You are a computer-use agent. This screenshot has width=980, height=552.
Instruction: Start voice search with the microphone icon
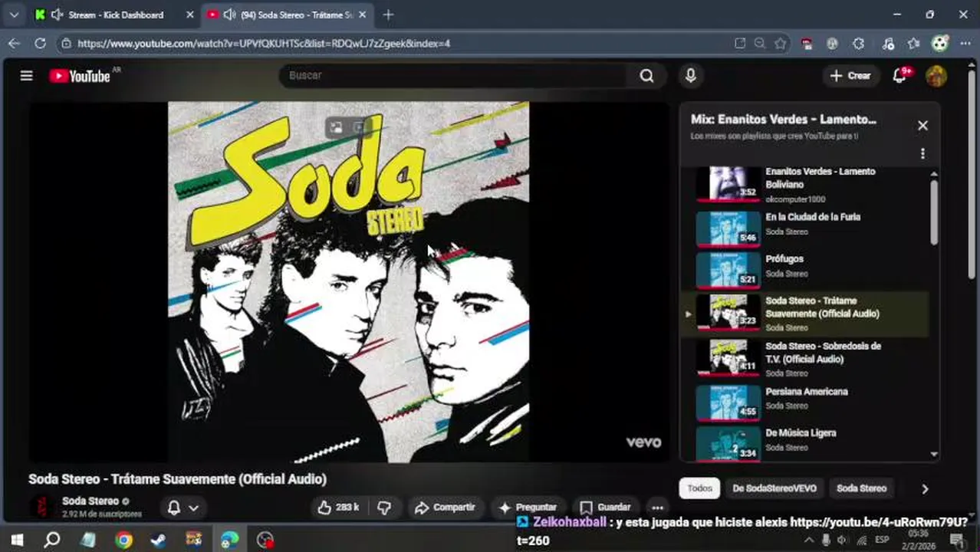coord(690,75)
